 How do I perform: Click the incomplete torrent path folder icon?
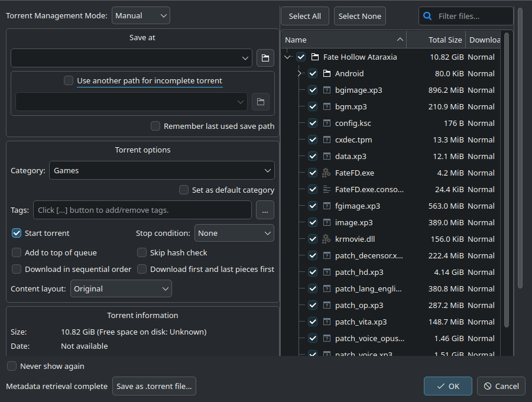point(261,102)
